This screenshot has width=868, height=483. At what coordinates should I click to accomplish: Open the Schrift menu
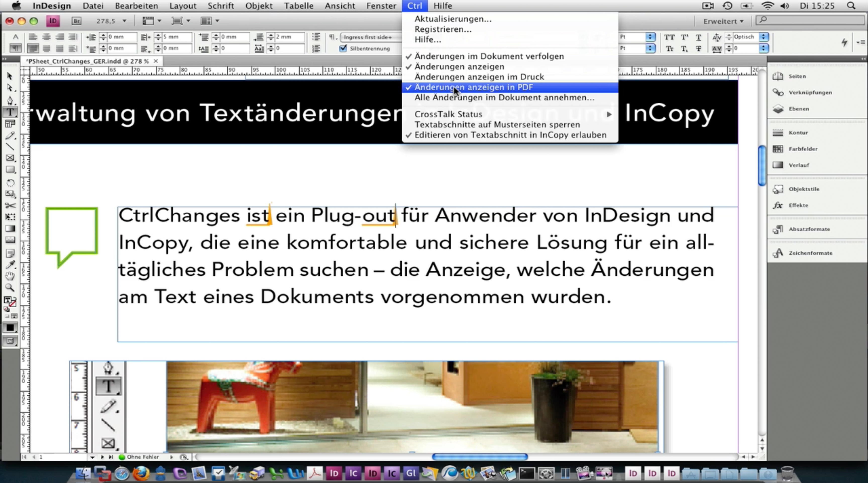[220, 6]
